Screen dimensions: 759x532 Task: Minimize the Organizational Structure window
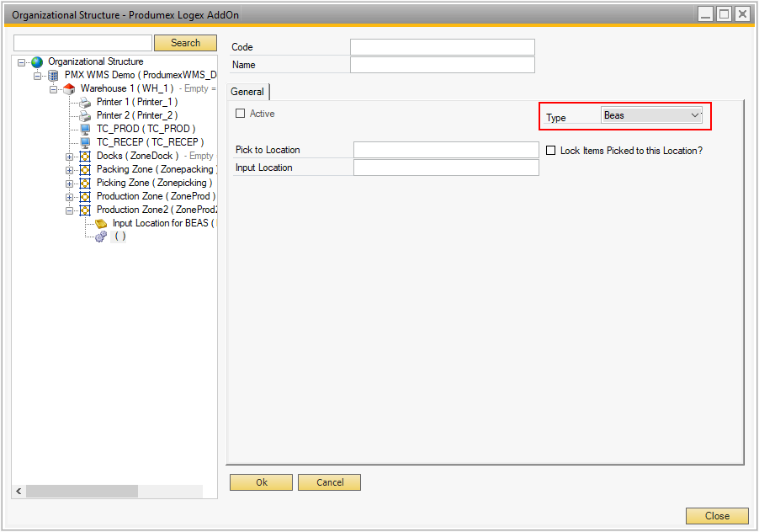[x=705, y=14]
